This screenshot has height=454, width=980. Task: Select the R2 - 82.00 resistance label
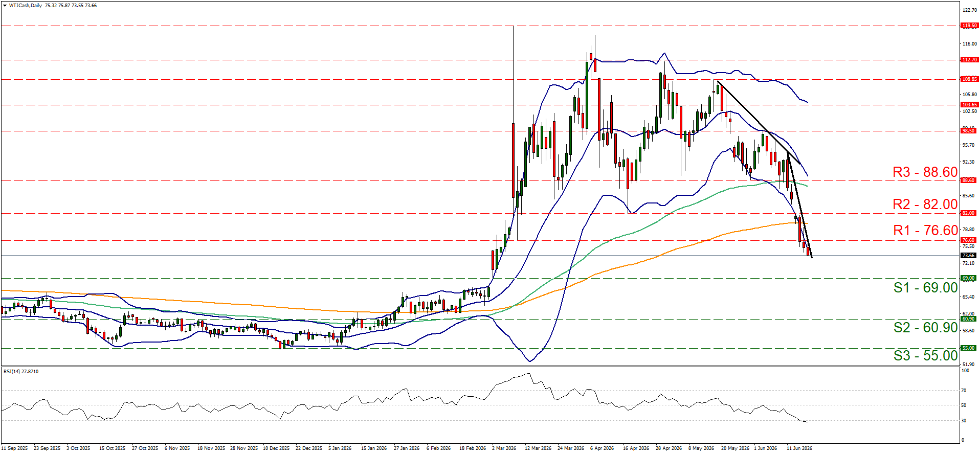pos(925,205)
